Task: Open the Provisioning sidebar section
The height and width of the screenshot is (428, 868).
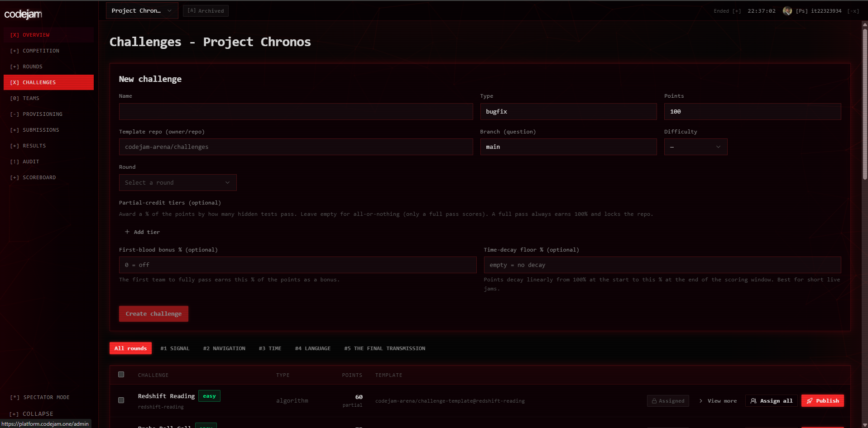Action: click(x=48, y=114)
